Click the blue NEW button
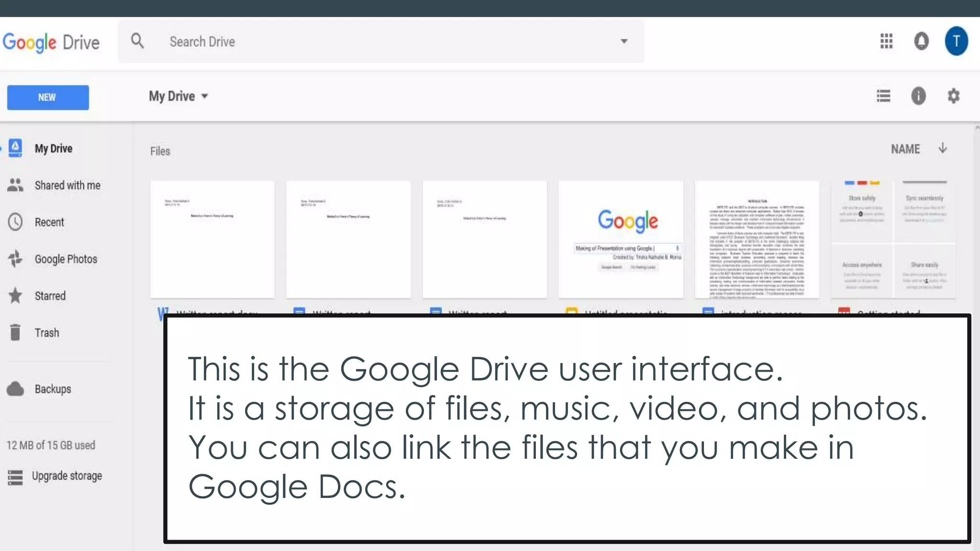This screenshot has height=551, width=980. tap(48, 98)
